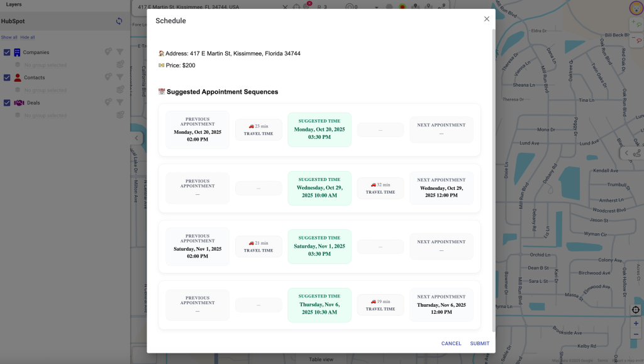Zoom out the map with minus

636,334
